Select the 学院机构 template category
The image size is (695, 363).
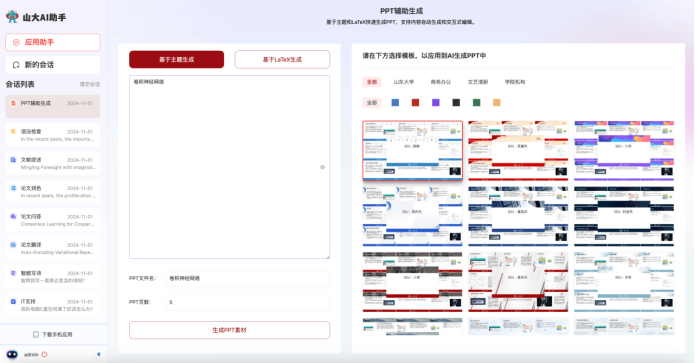point(515,82)
